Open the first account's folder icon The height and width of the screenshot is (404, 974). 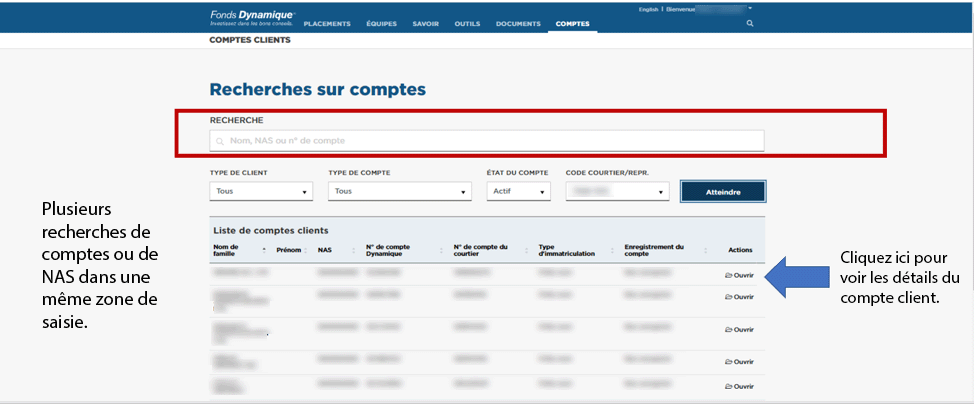(728, 273)
